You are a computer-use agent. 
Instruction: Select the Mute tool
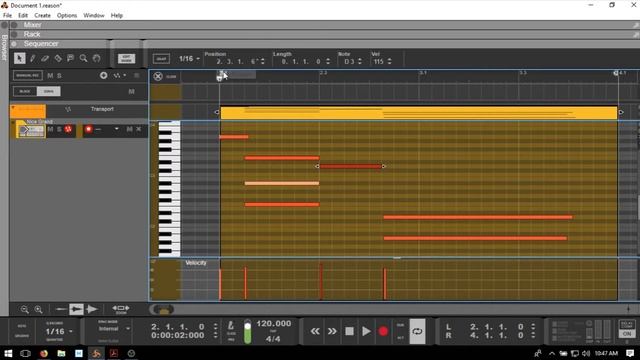[71, 58]
